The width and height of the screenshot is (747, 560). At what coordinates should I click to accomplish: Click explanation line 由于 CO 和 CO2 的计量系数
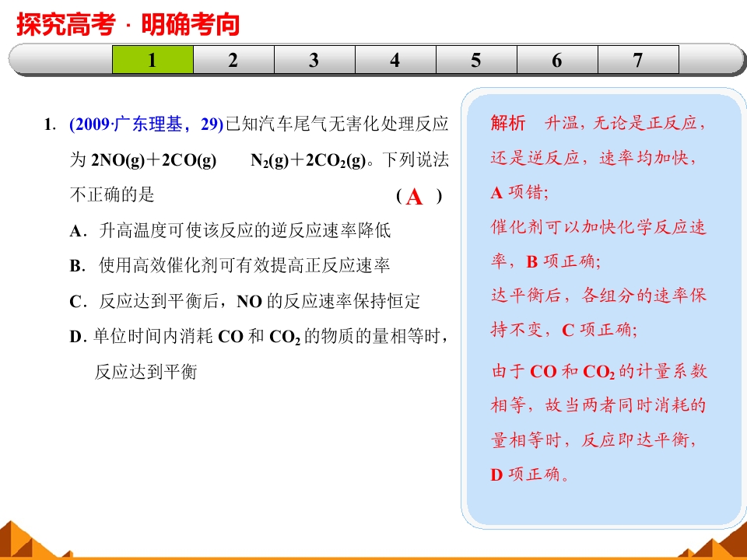click(599, 372)
